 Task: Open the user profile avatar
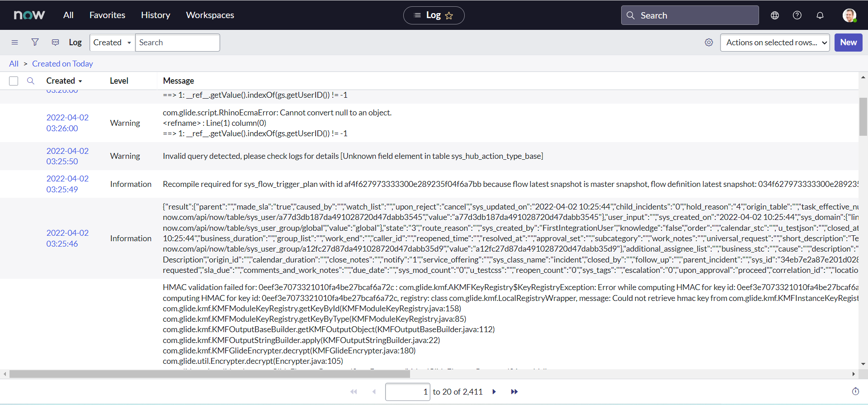(x=849, y=15)
